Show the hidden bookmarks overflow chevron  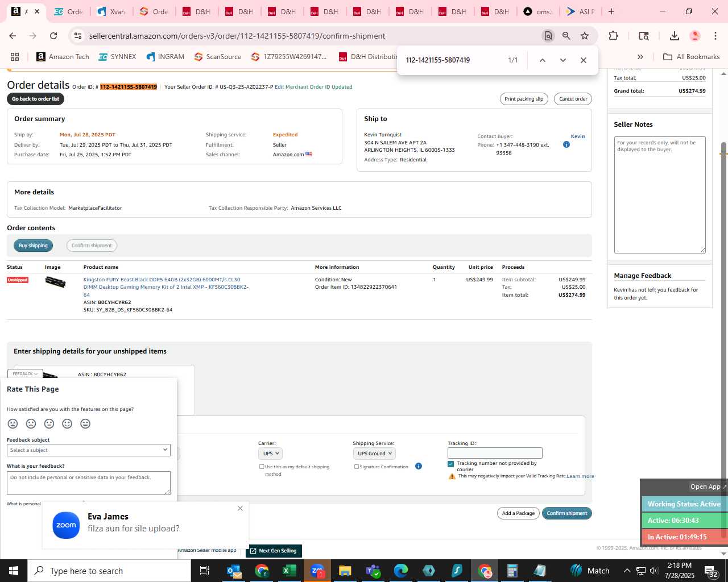(x=640, y=57)
